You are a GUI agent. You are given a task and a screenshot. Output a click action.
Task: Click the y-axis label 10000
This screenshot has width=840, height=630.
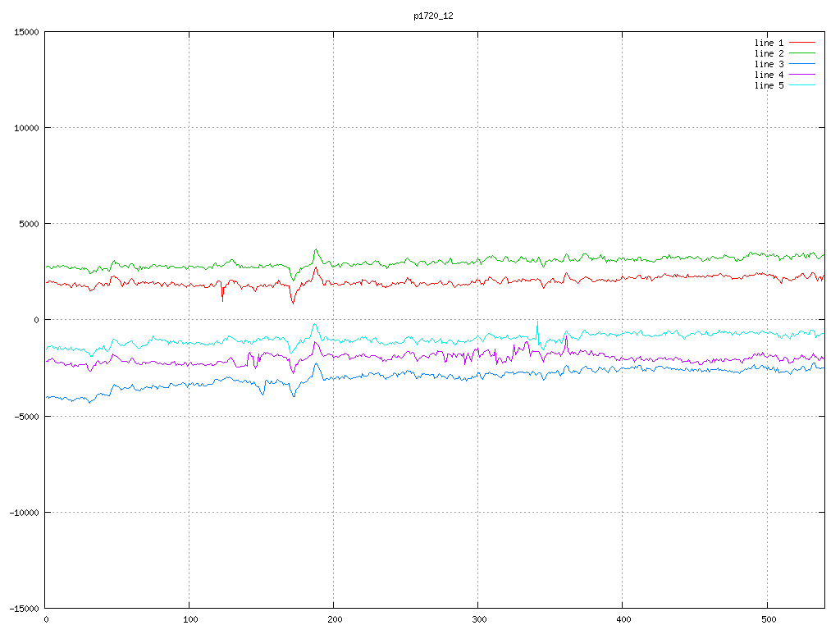tap(26, 128)
